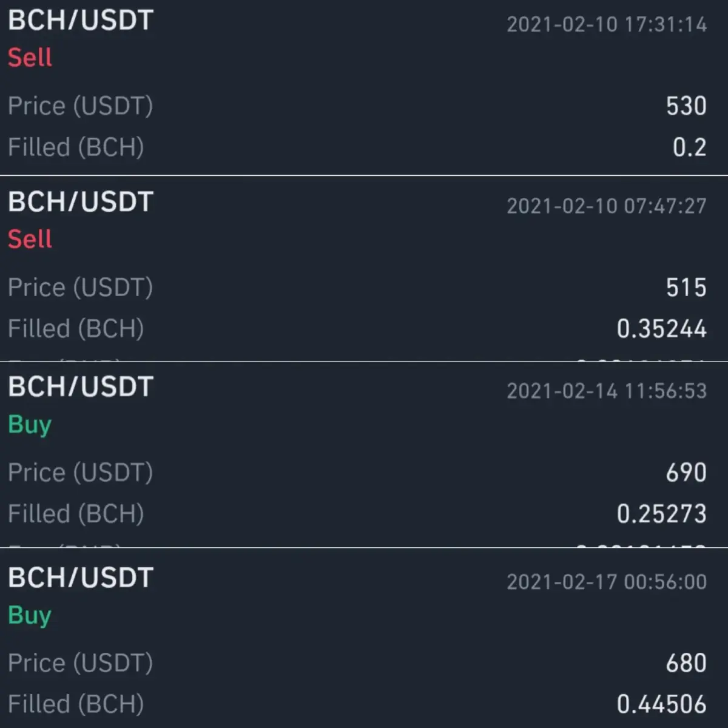The height and width of the screenshot is (728, 728).
Task: Click the price value 530
Action: pyautogui.click(x=686, y=106)
